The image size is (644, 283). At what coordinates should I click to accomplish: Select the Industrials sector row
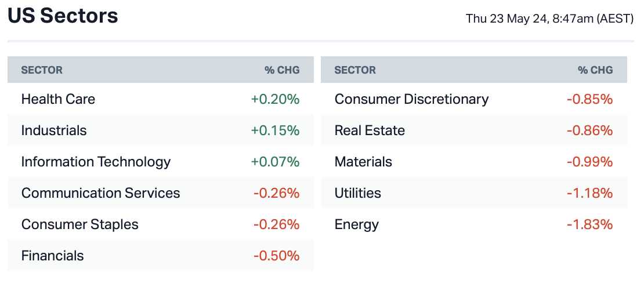click(54, 130)
